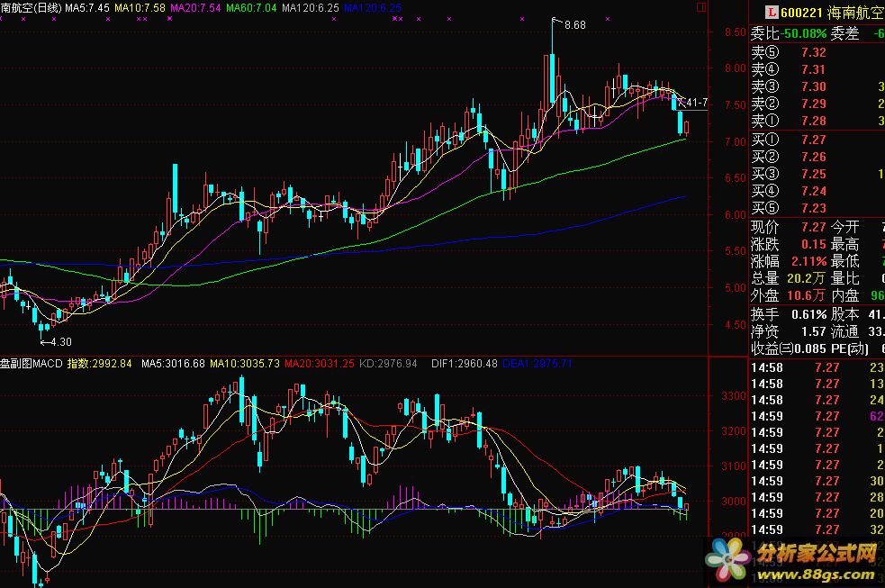885x588 pixels.
Task: Click the 3200 sub-chart axis label
Action: click(x=734, y=431)
